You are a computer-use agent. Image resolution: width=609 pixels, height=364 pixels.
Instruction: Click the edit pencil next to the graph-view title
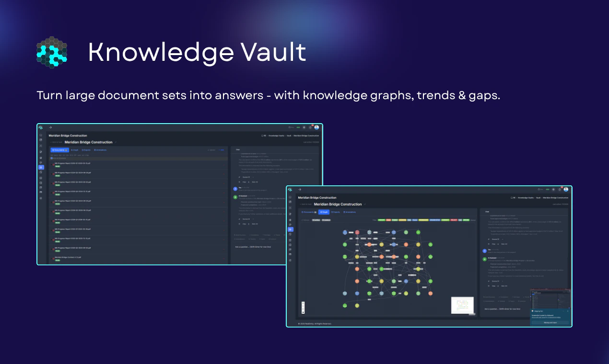pyautogui.click(x=365, y=204)
